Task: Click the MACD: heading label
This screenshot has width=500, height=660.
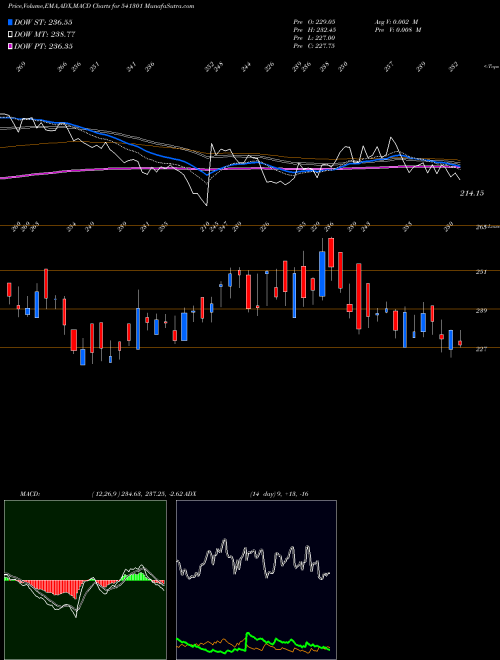Action: pos(30,494)
